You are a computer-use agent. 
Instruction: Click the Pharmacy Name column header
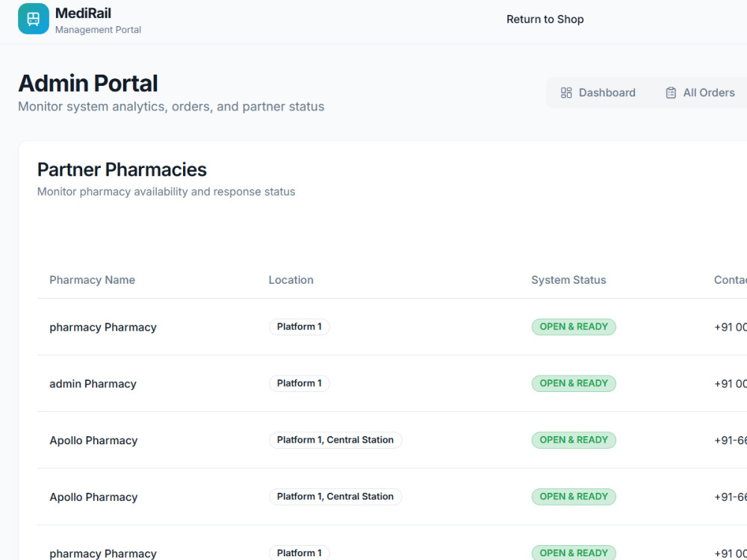[x=93, y=280]
